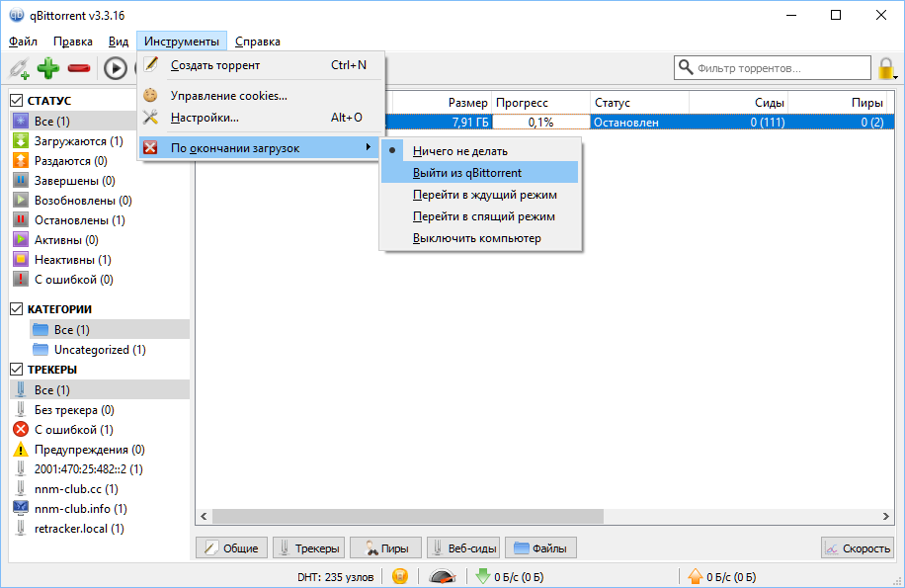This screenshot has height=588, width=905.
Task: Click the horizontal scrollbar thumb
Action: [407, 517]
